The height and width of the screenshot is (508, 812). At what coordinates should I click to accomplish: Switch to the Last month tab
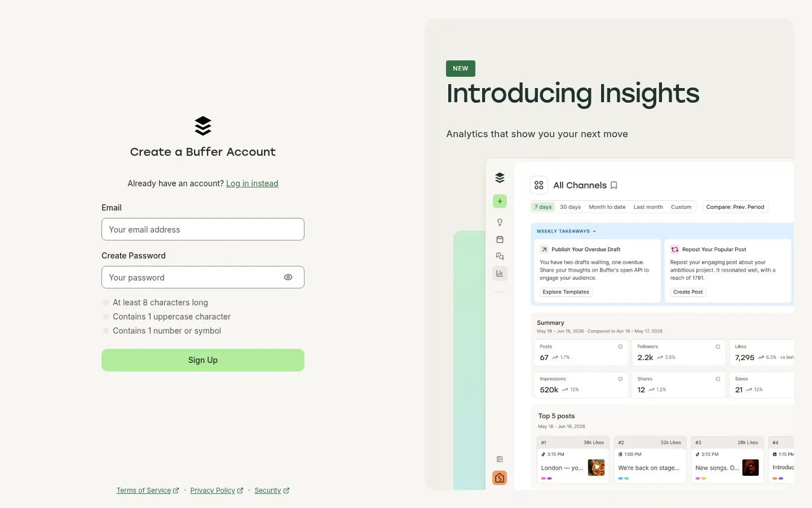tap(648, 207)
